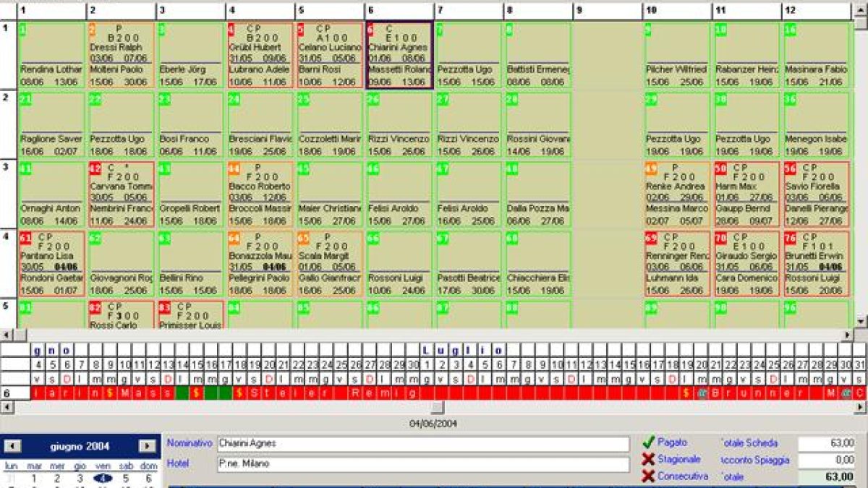Click the Hotel field with P.ne Milano

pyautogui.click(x=423, y=463)
